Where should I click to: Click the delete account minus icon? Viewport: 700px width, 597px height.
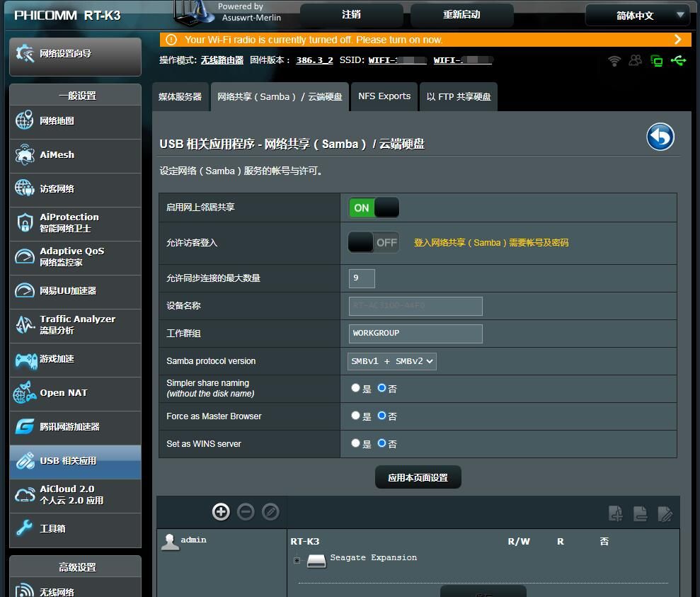(x=246, y=511)
